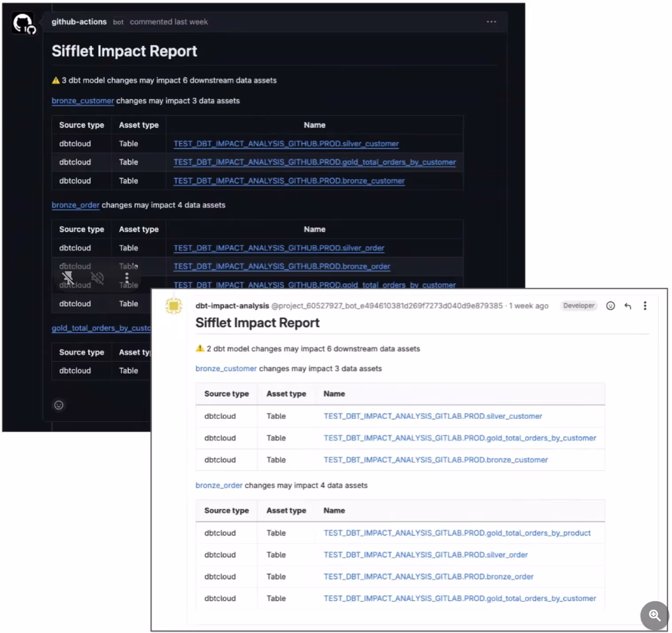Click the magnifier zoom button
Viewport: 672px width, 633px height.
655,615
